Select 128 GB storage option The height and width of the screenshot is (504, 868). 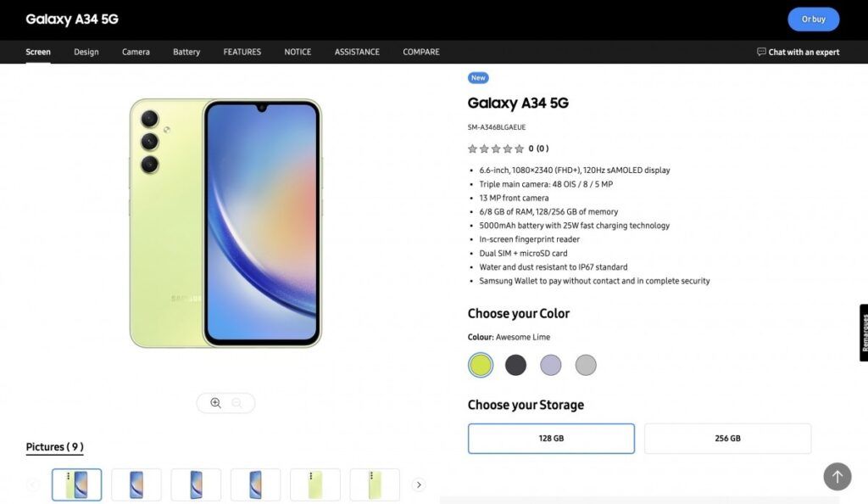click(x=551, y=439)
